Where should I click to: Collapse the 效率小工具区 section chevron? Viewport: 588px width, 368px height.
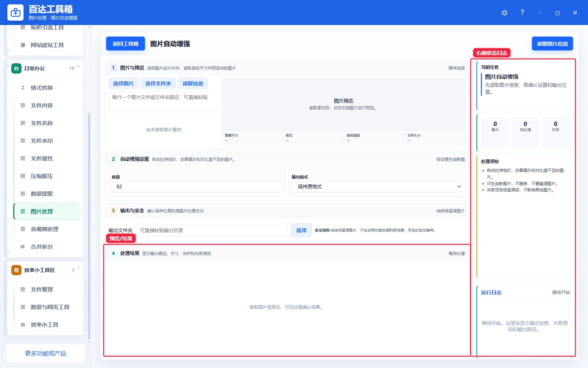pos(78,269)
